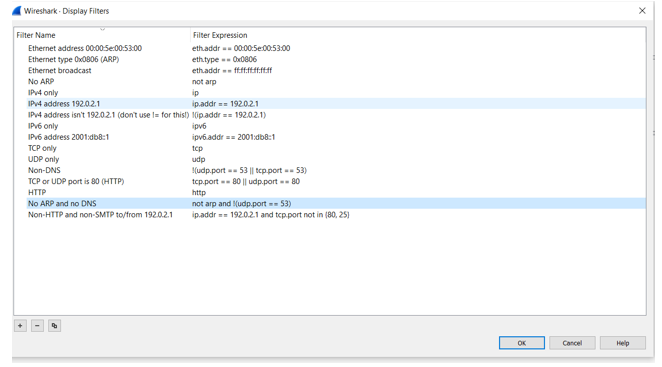Viewport: 662px width, 367px height.
Task: Select the 'TCP only' filter name
Action: tap(42, 148)
